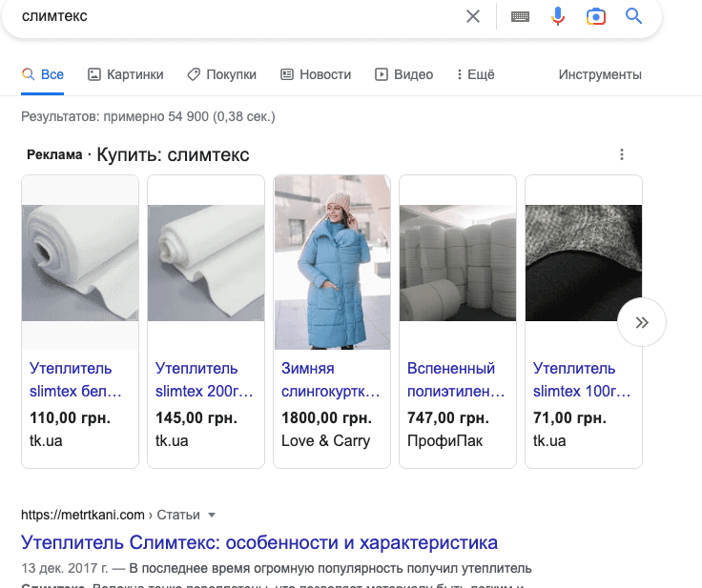Switch to the Видео tab
The image size is (702, 588).
point(403,74)
